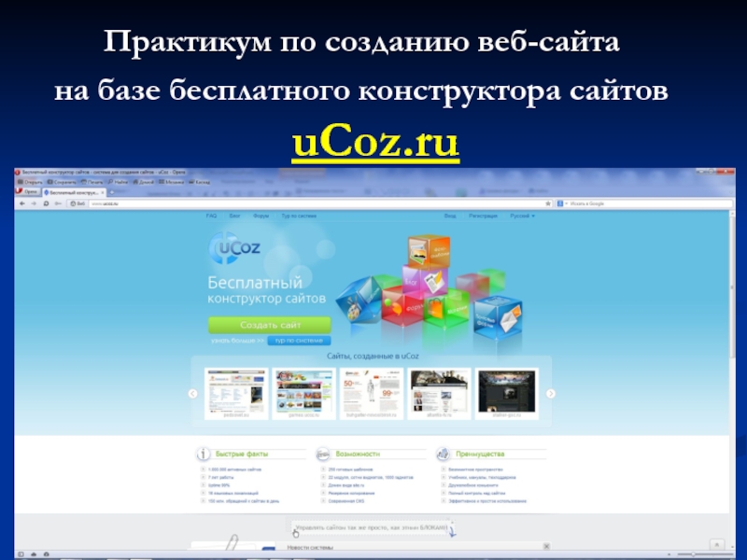Click the blue mail envelope cube
Screen dimensions: 747x560
[x=498, y=318]
